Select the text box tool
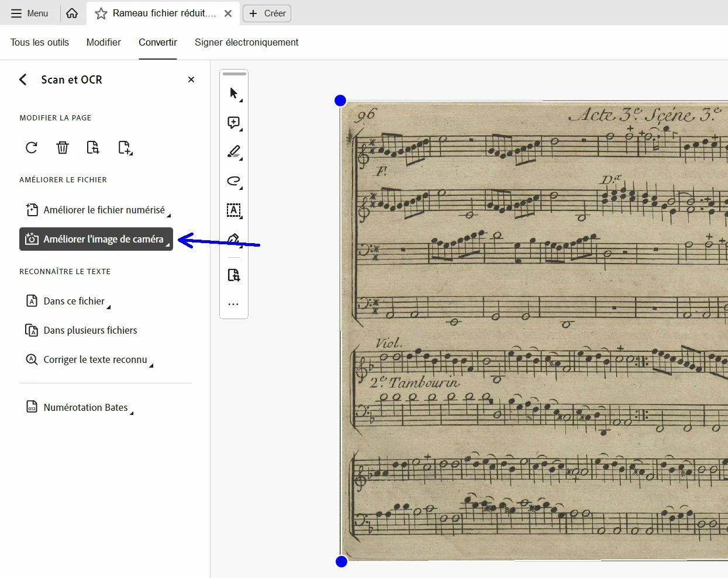The width and height of the screenshot is (728, 578). click(x=234, y=210)
